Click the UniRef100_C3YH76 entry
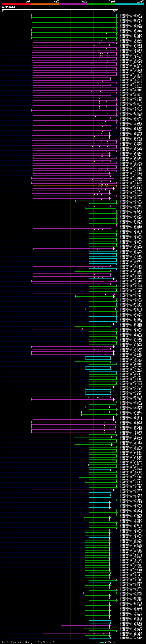The image size is (146, 644). point(131,55)
